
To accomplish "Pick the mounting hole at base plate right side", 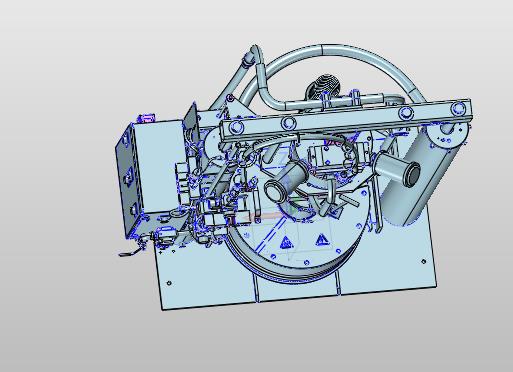I will [424, 261].
